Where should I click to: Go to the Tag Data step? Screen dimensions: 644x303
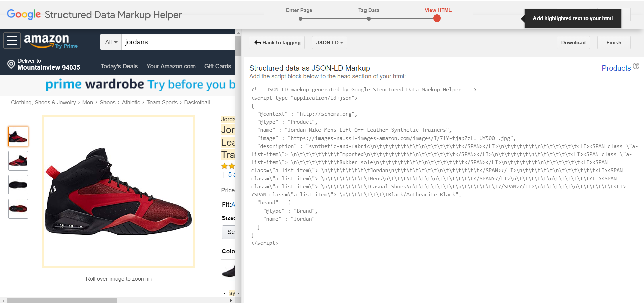click(x=369, y=18)
